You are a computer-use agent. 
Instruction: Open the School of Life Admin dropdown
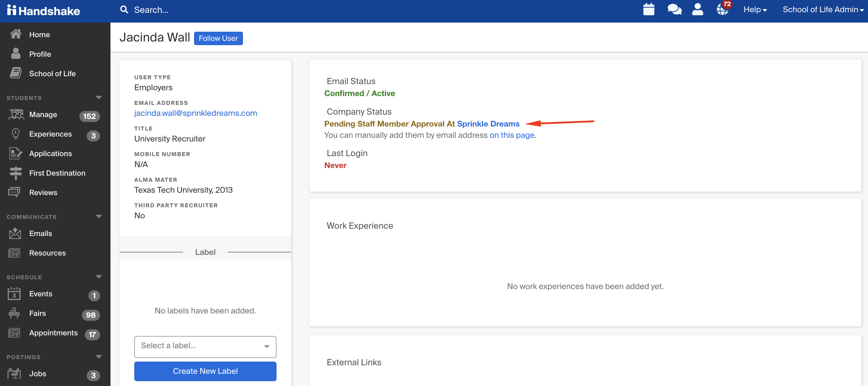tap(823, 9)
